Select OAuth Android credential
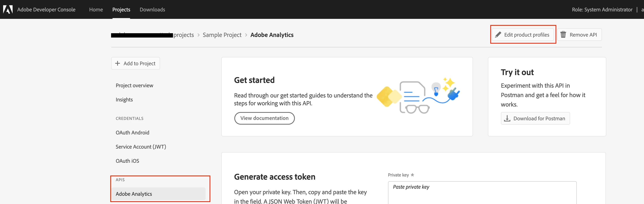The image size is (644, 204). (x=132, y=132)
